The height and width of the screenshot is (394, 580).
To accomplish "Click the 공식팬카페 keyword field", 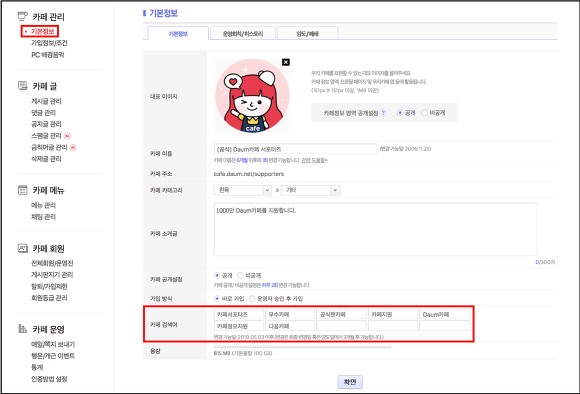I will click(x=341, y=314).
